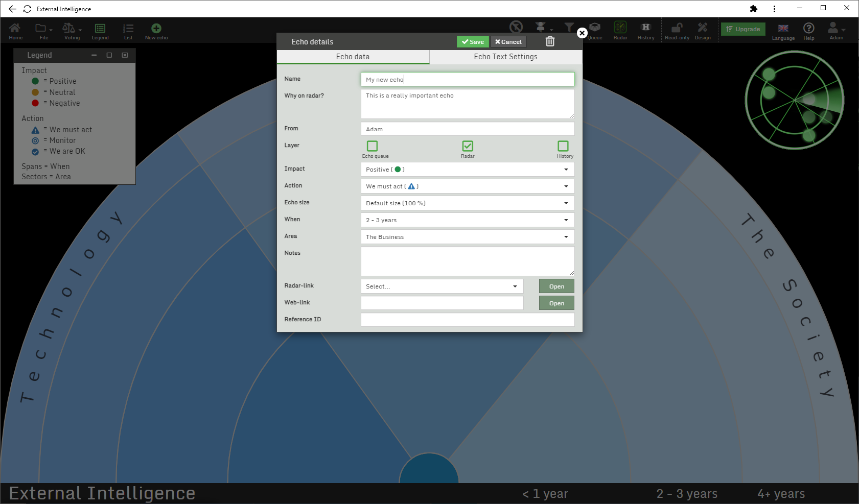Screen dimensions: 859x504
Task: Delete the echo with trash icon
Action: [550, 41]
